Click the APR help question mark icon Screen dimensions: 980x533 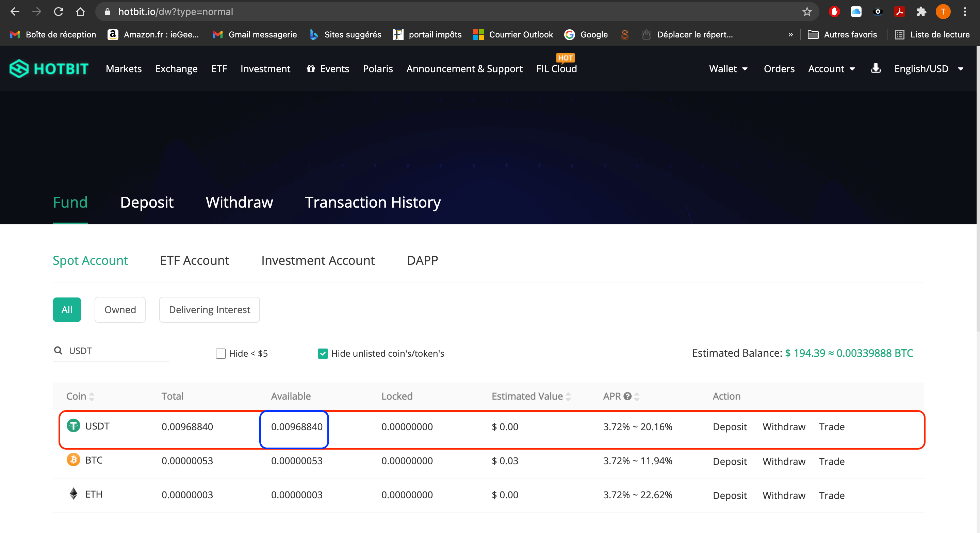[627, 397]
